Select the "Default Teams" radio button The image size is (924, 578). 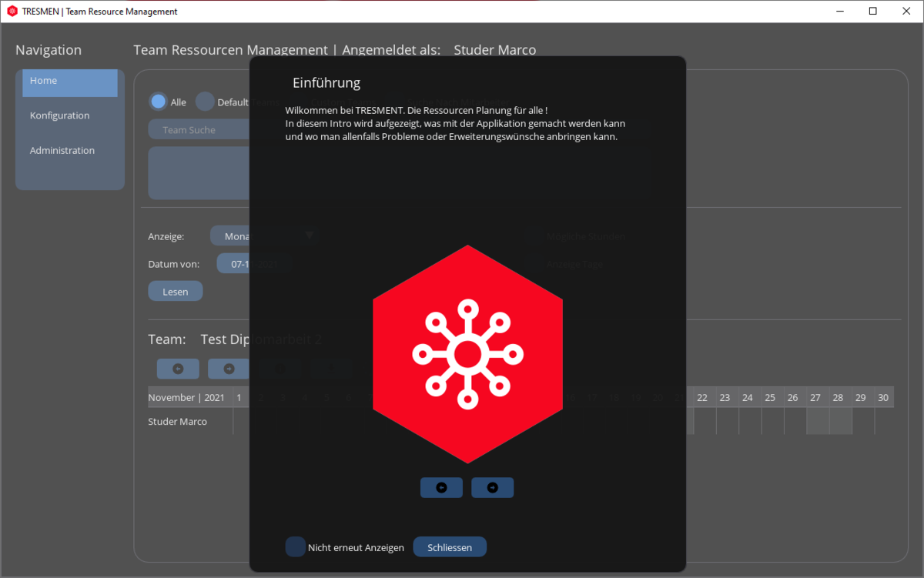[205, 102]
